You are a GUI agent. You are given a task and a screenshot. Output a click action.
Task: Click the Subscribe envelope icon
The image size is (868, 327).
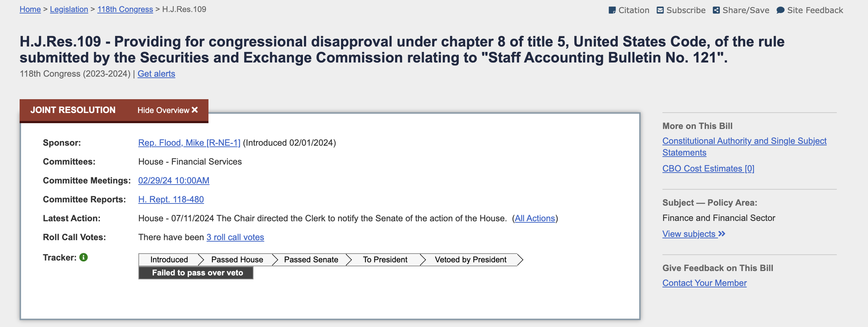660,10
